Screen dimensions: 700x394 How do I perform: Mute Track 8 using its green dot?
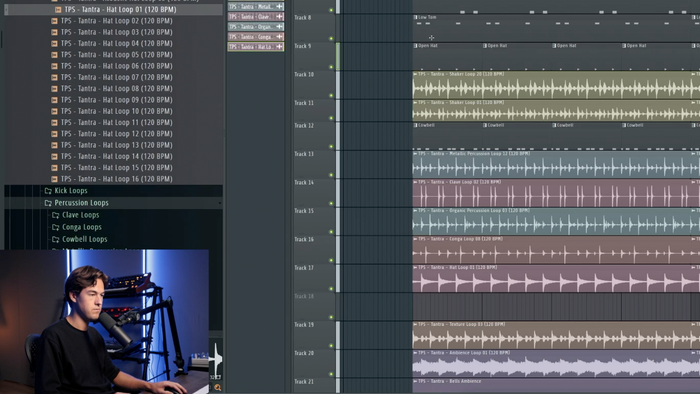tap(331, 38)
